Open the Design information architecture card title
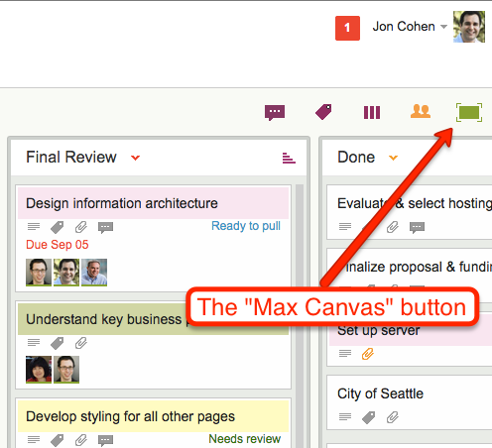 (122, 203)
